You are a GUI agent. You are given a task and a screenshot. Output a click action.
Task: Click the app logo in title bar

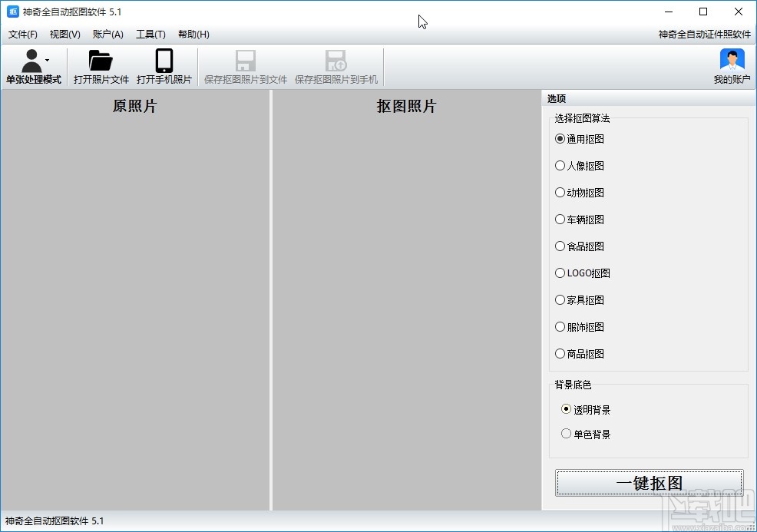pos(12,12)
